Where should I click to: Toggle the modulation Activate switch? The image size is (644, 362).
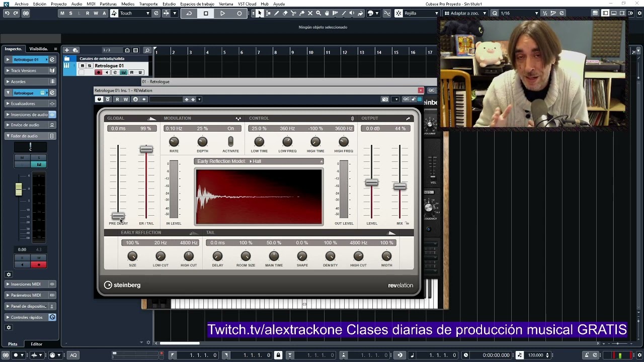pos(230,142)
